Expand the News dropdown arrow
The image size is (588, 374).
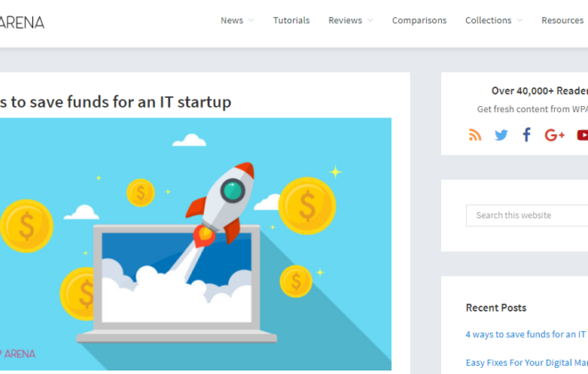251,20
